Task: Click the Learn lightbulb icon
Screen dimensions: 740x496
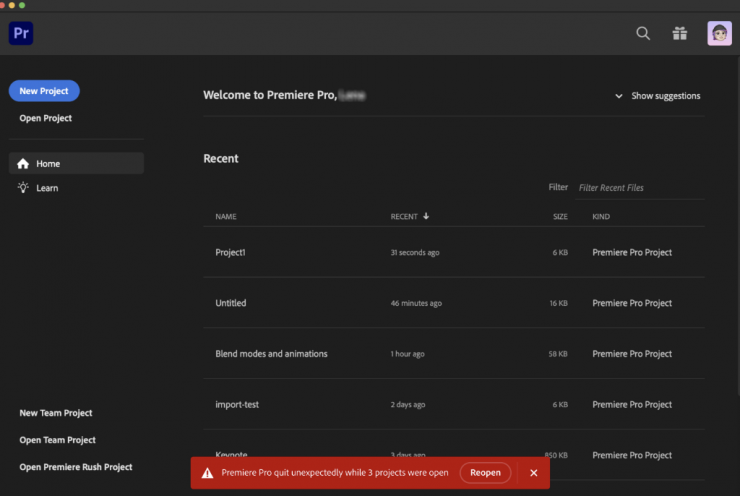Action: (23, 188)
